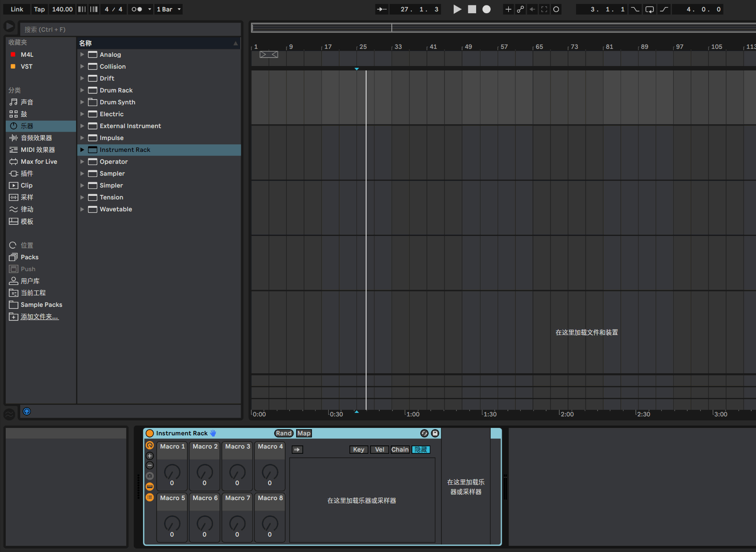Adjust the Macro 1 knob
Image resolution: width=756 pixels, height=552 pixels.
(x=172, y=475)
